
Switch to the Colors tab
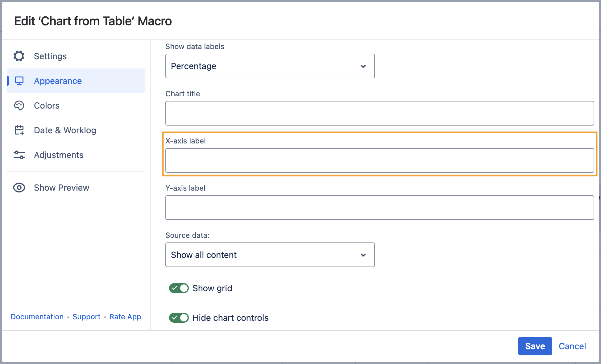tap(47, 105)
